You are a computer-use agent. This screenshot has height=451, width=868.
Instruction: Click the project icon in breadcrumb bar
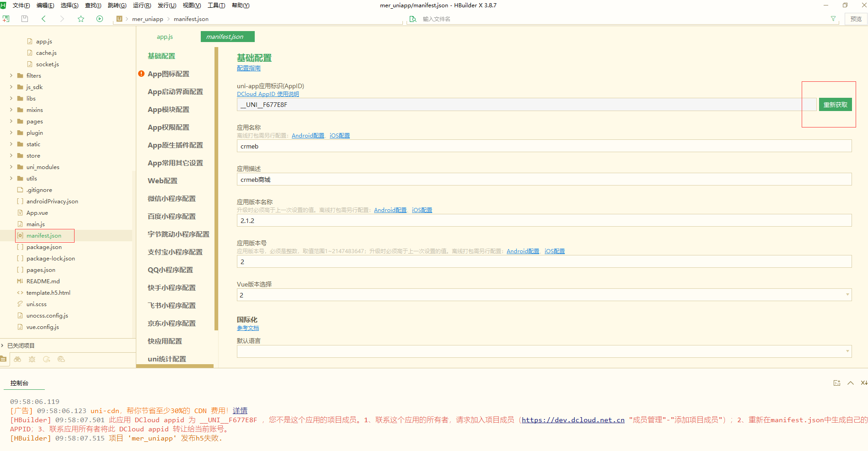pyautogui.click(x=119, y=19)
